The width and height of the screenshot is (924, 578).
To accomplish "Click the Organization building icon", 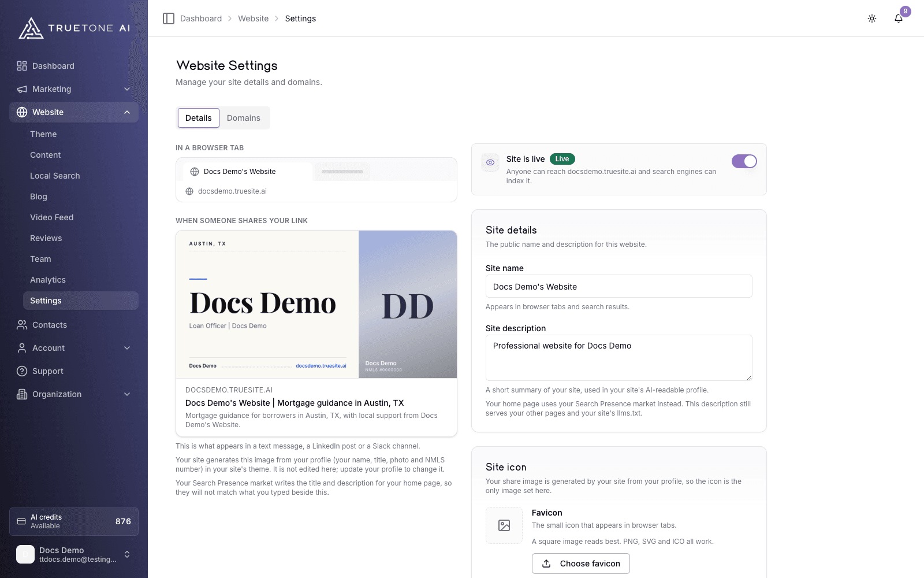I will pyautogui.click(x=22, y=394).
